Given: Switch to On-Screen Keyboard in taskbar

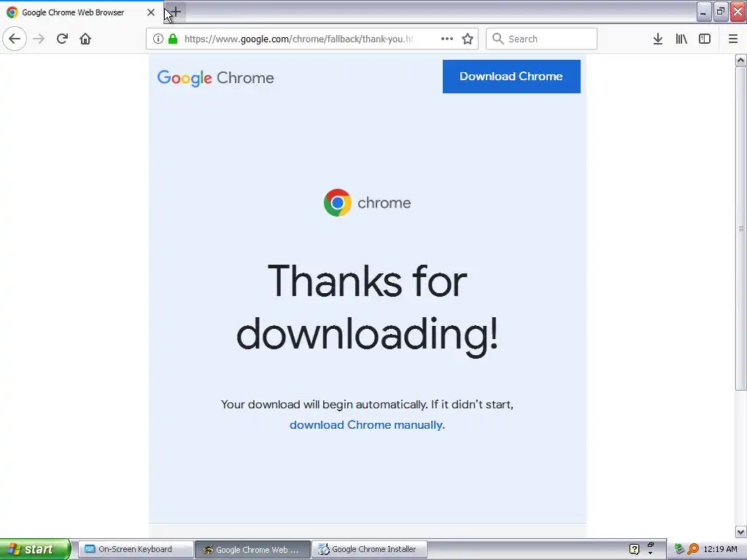Looking at the screenshot, I should tap(135, 549).
